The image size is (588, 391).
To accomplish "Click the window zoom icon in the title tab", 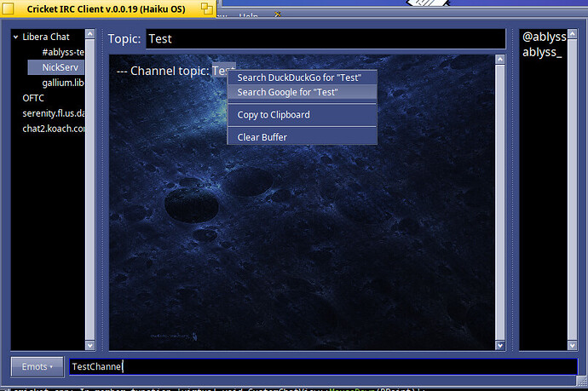I will [x=206, y=9].
